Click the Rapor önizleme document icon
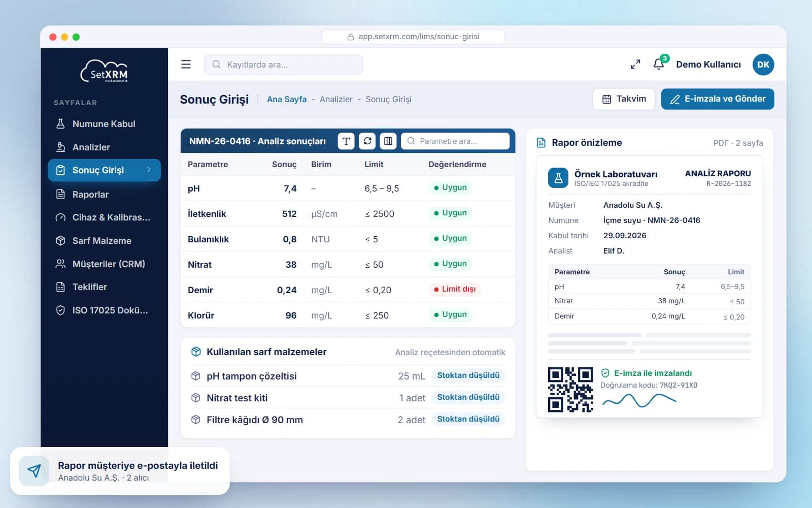Viewport: 812px width, 508px height. tap(541, 143)
